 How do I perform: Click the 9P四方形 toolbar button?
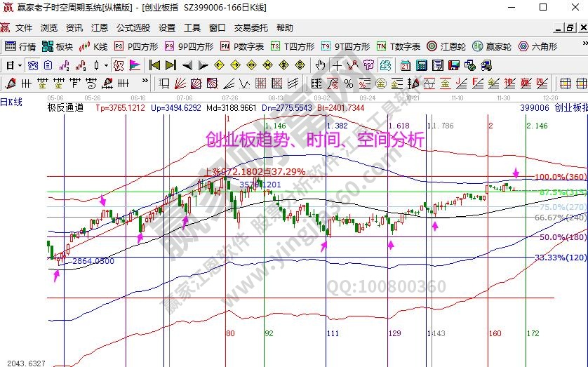pyautogui.click(x=189, y=46)
